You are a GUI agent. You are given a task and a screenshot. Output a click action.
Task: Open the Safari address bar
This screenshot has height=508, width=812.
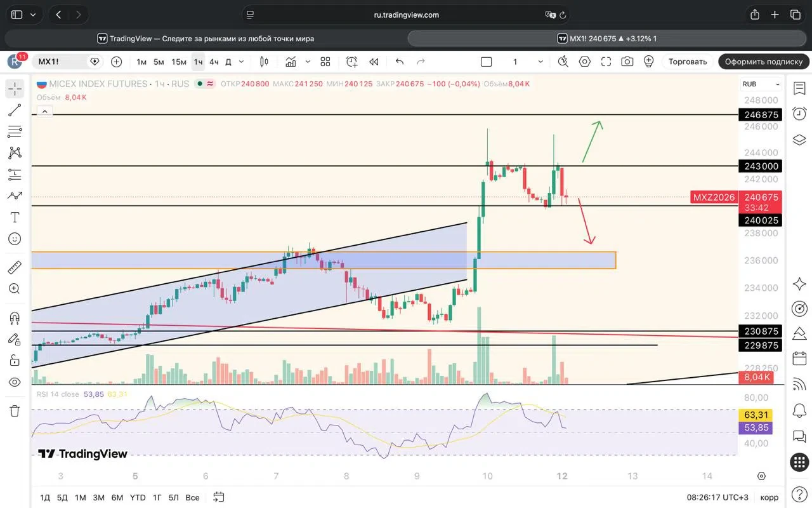tap(406, 15)
